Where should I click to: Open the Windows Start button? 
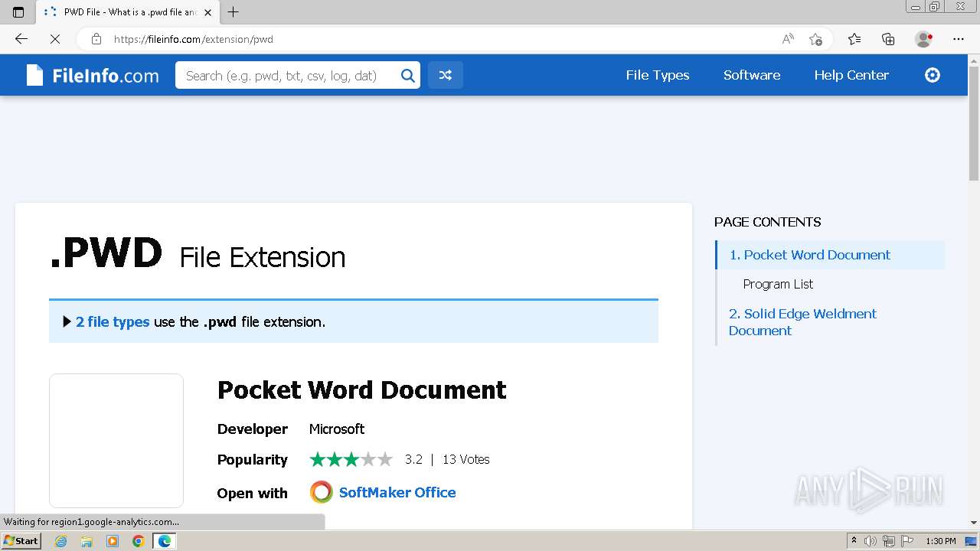click(x=21, y=541)
